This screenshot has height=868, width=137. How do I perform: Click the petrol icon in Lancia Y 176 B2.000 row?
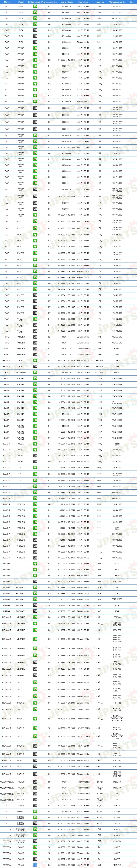click(35, 467)
